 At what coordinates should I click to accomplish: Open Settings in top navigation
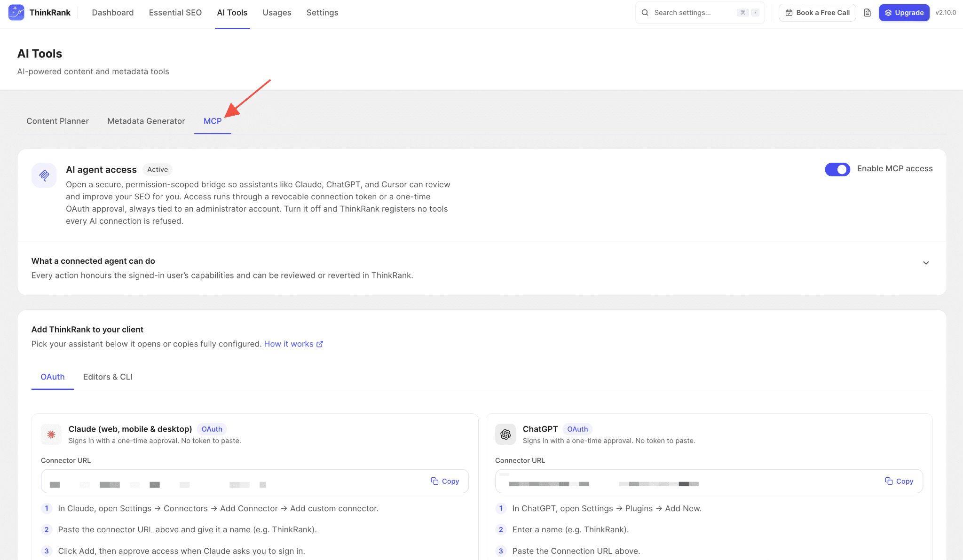[x=322, y=13]
